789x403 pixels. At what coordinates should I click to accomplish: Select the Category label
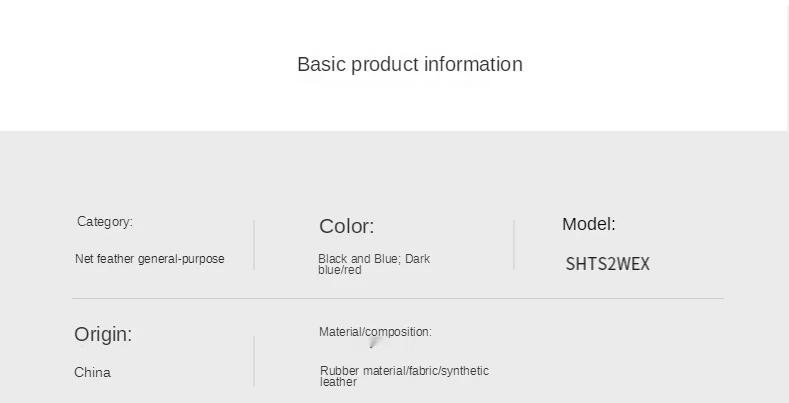(x=105, y=222)
